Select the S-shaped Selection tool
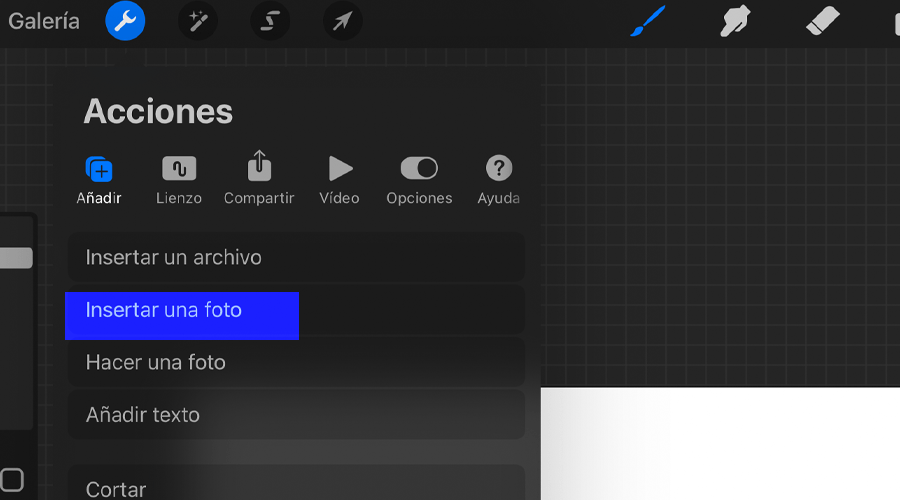Image resolution: width=900 pixels, height=500 pixels. click(269, 21)
